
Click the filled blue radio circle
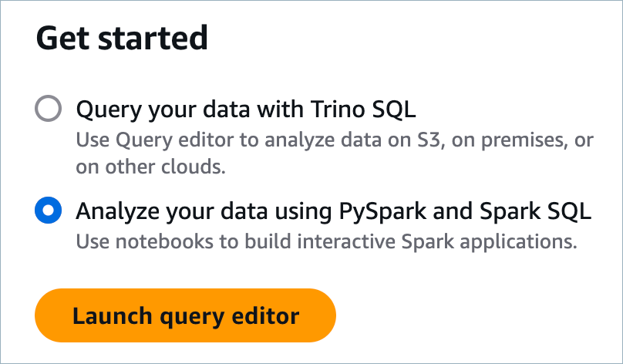[49, 211]
